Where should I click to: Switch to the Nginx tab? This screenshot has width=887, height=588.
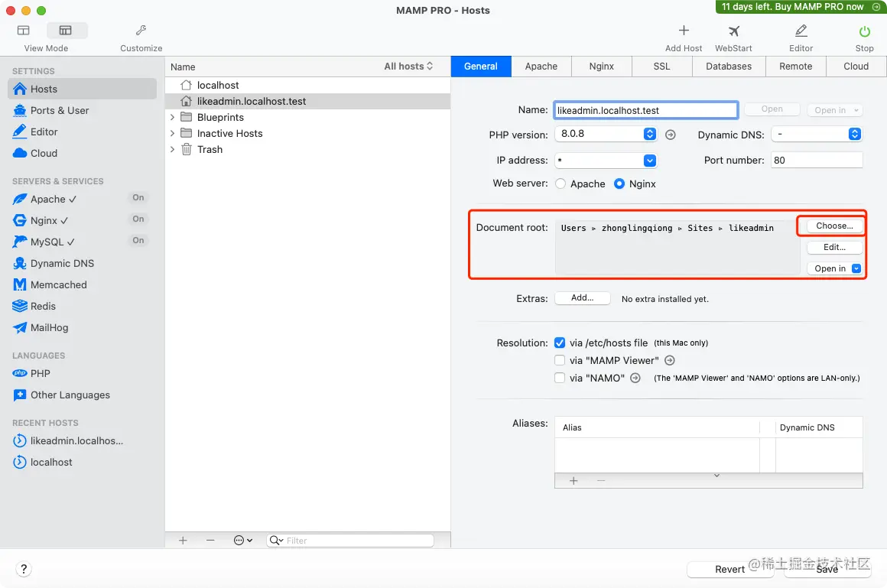point(601,67)
